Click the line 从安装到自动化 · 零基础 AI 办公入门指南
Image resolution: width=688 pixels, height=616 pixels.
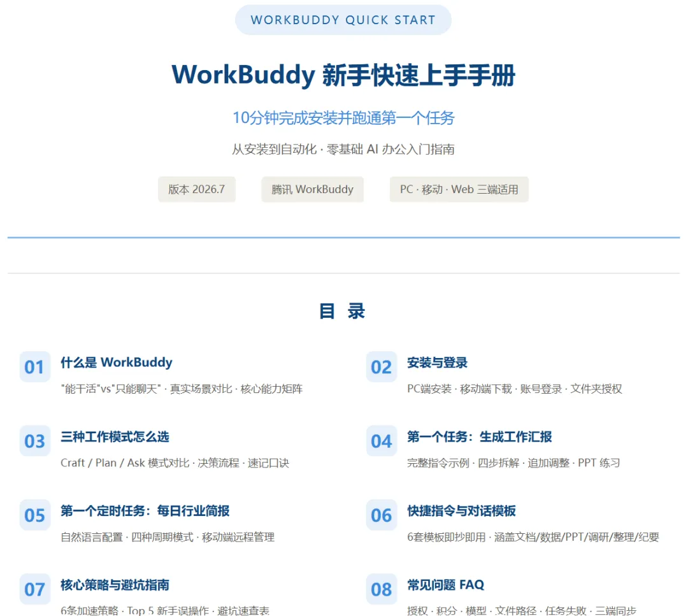tap(343, 149)
